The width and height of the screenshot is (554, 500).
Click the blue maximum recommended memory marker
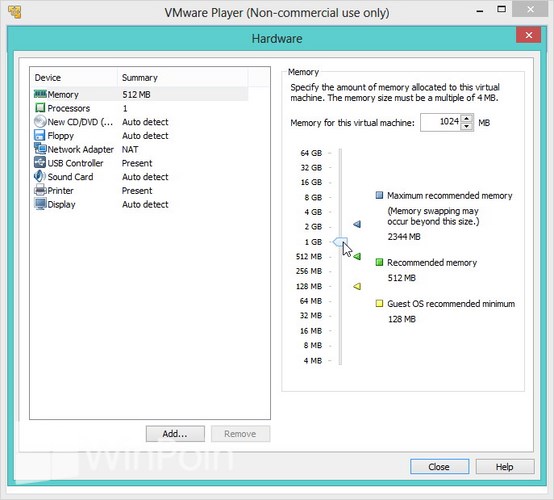click(x=357, y=224)
